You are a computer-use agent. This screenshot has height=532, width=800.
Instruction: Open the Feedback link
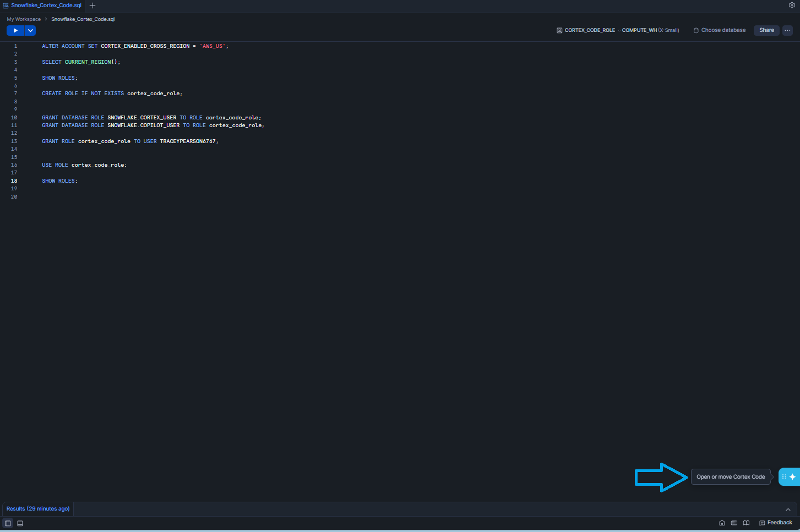[776, 523]
